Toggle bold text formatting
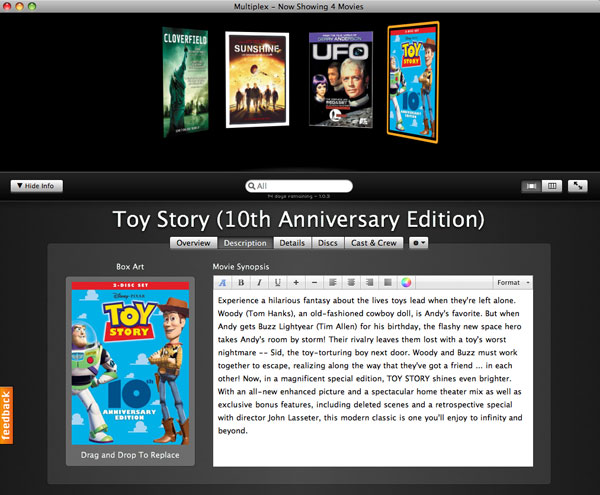The width and height of the screenshot is (600, 495). coord(241,283)
